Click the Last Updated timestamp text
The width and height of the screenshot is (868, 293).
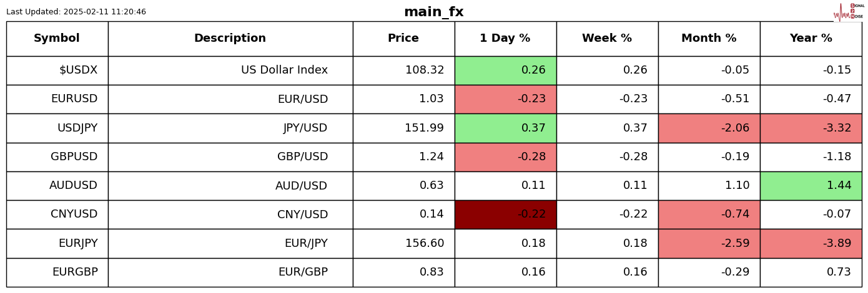76,12
